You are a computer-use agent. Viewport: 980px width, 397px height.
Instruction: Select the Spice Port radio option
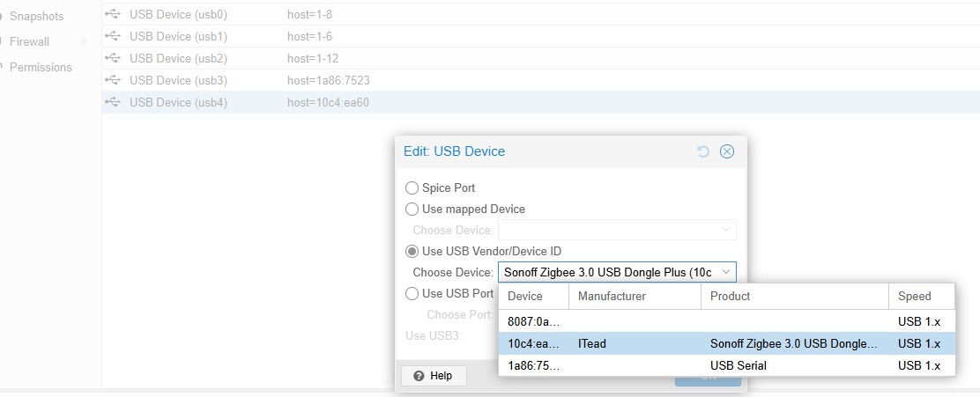pyautogui.click(x=412, y=187)
